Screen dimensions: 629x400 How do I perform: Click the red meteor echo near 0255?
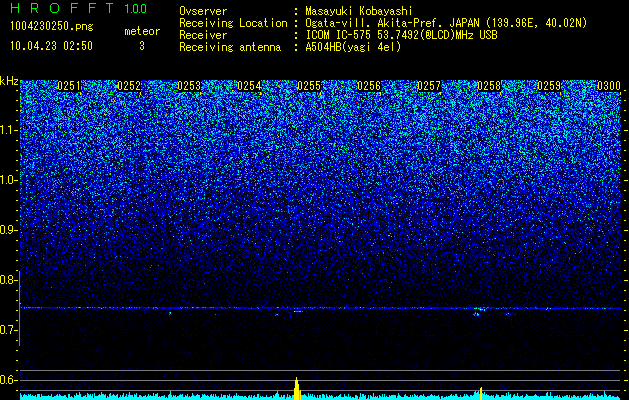(298, 311)
